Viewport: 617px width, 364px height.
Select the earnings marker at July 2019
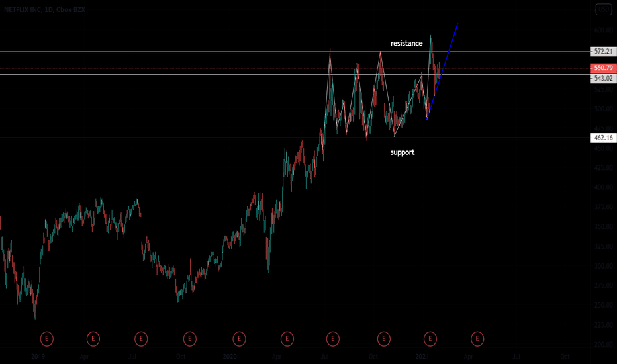(x=141, y=338)
